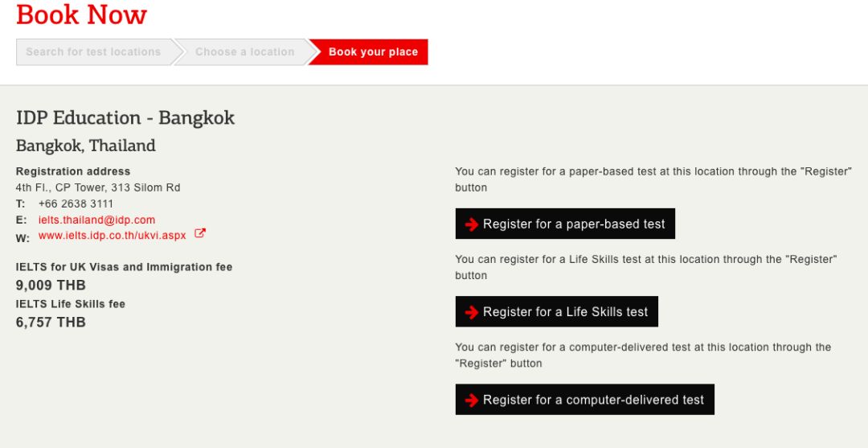Click the Book Now heading
This screenshot has width=868, height=448.
click(x=81, y=15)
